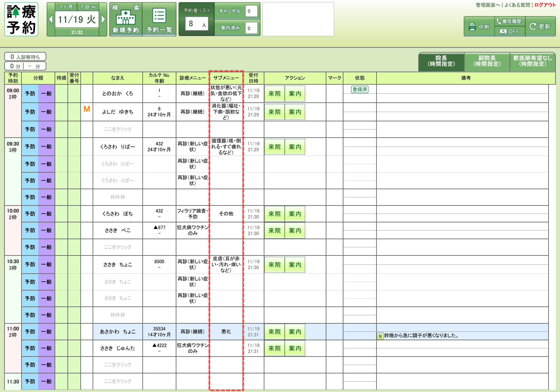Toggle the caller display OFF switch
Viewport: 560px width, 392px height.
(509, 31)
